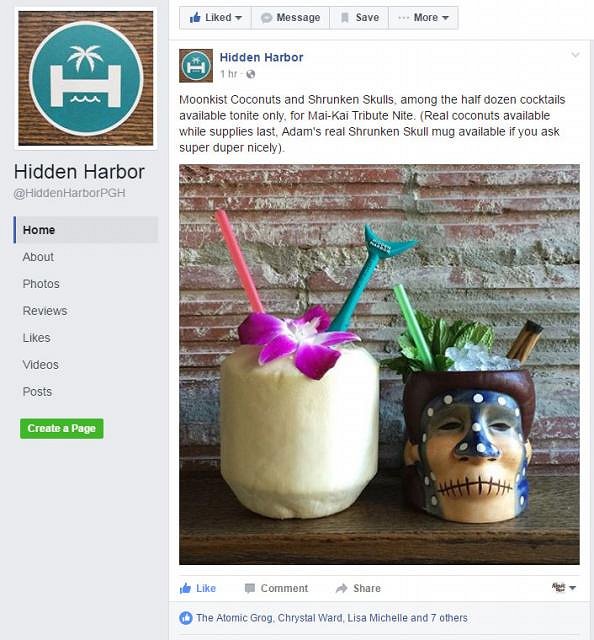
Task: Open the Liked dropdown menu
Action: pyautogui.click(x=215, y=18)
